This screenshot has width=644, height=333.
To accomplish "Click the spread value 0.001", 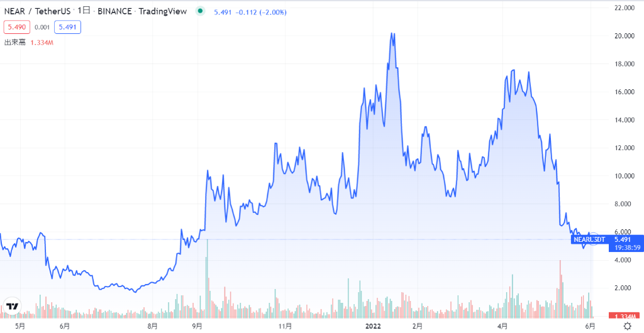I will pos(42,28).
